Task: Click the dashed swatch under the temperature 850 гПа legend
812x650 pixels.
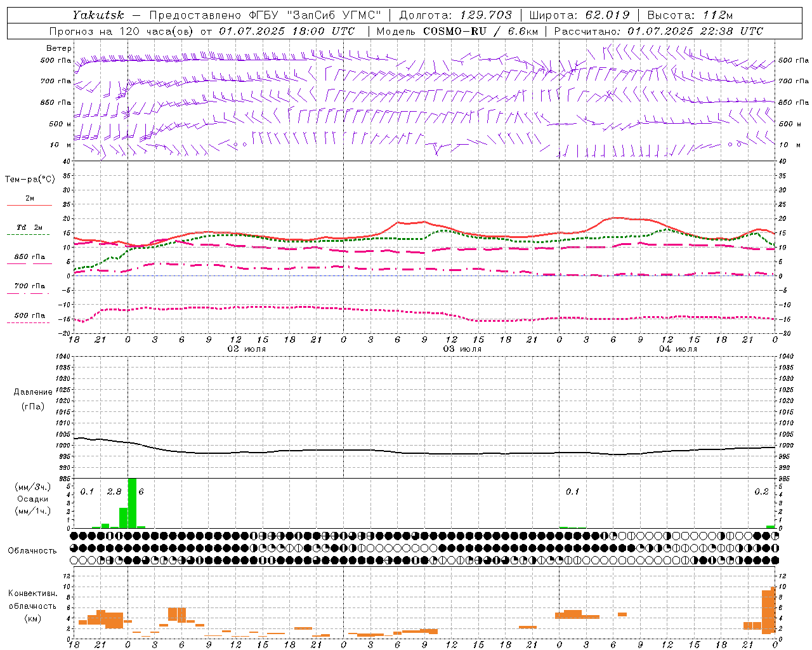Action: (29, 264)
